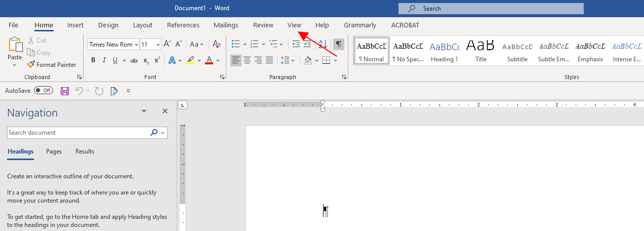Decrease font size with the smaller A icon
The image size is (644, 231).
click(x=179, y=44)
